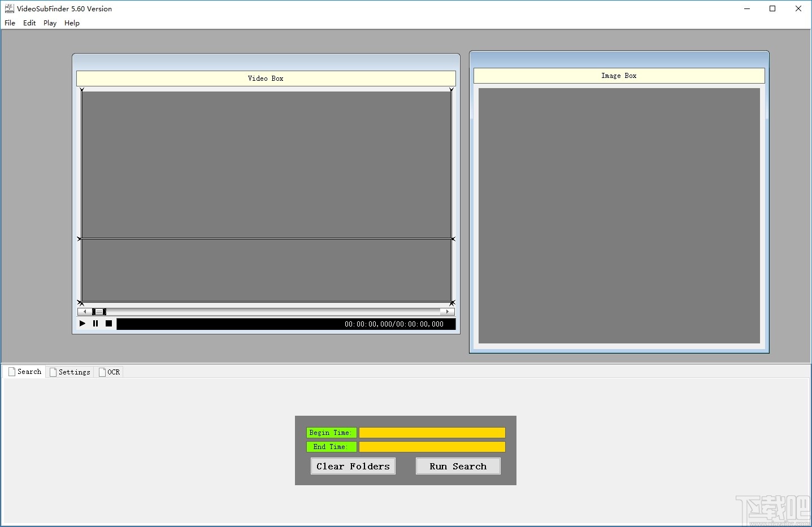
Task: Stop the video playback
Action: pos(108,324)
